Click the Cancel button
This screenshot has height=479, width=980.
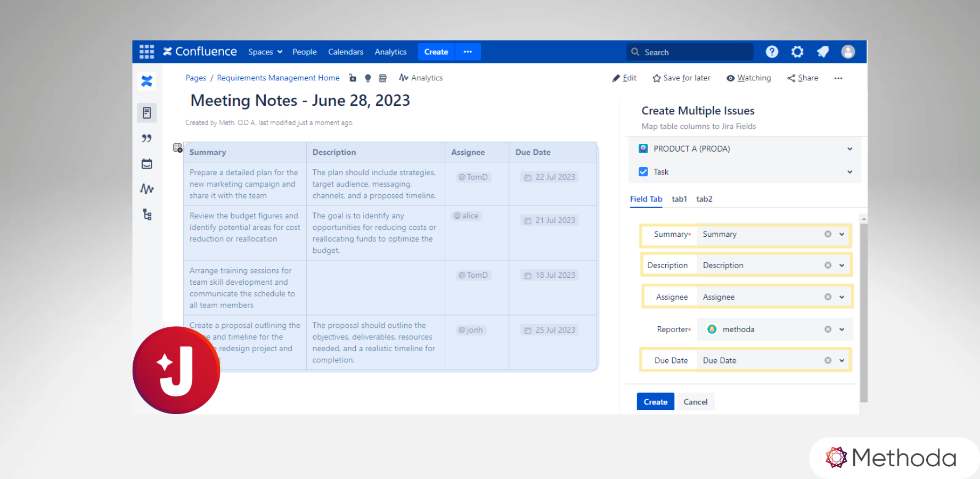coord(696,402)
